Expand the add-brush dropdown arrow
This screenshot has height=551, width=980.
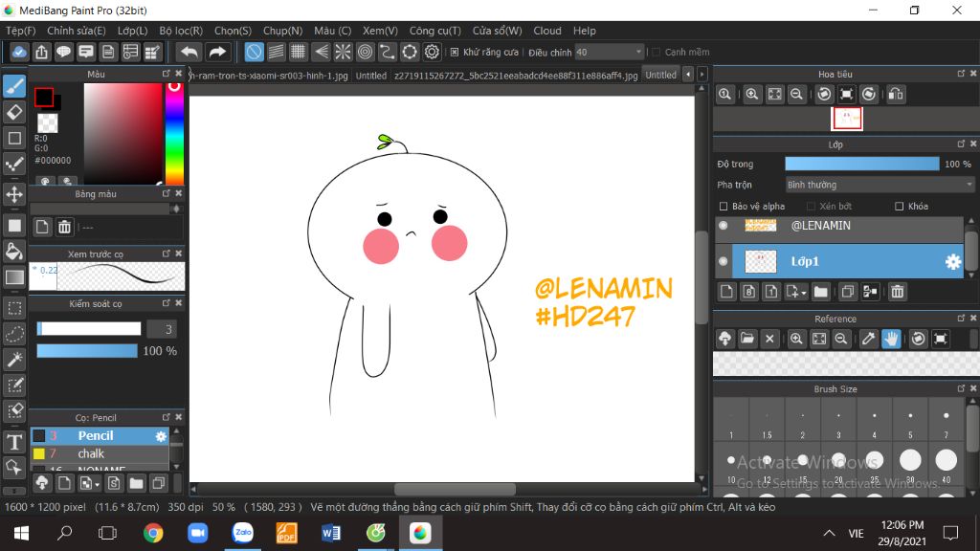tap(97, 484)
